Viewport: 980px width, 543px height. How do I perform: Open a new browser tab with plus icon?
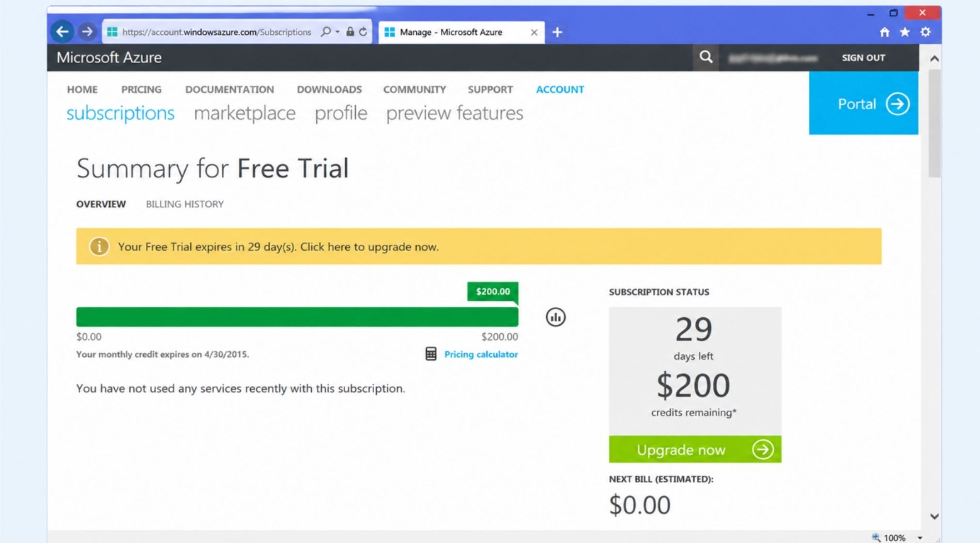557,32
